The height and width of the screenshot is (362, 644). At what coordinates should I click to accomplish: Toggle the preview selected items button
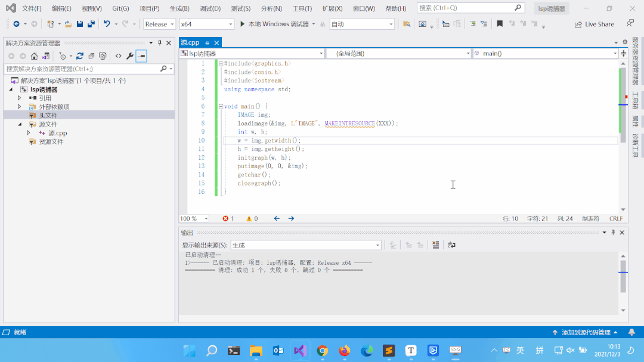(141, 56)
